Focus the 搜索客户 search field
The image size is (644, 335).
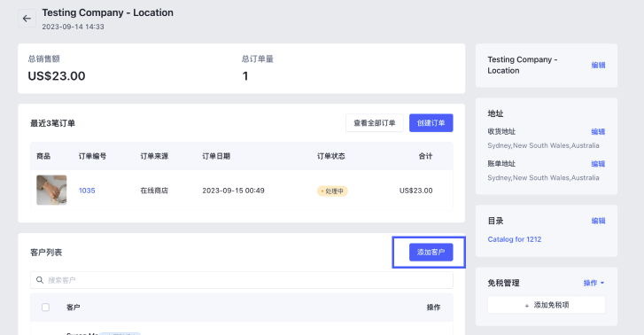click(x=242, y=280)
